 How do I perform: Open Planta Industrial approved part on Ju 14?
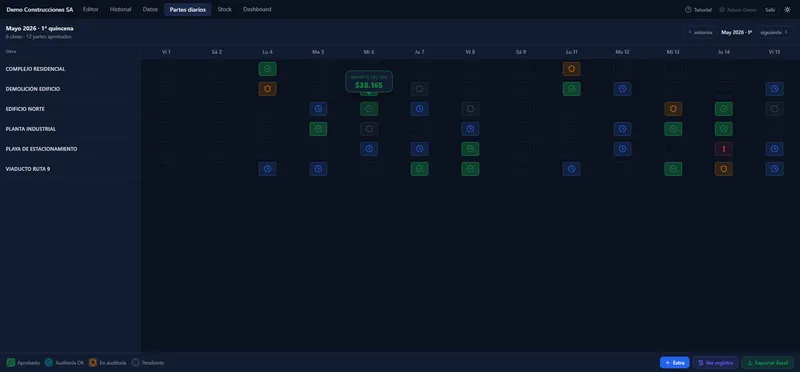[723, 129]
